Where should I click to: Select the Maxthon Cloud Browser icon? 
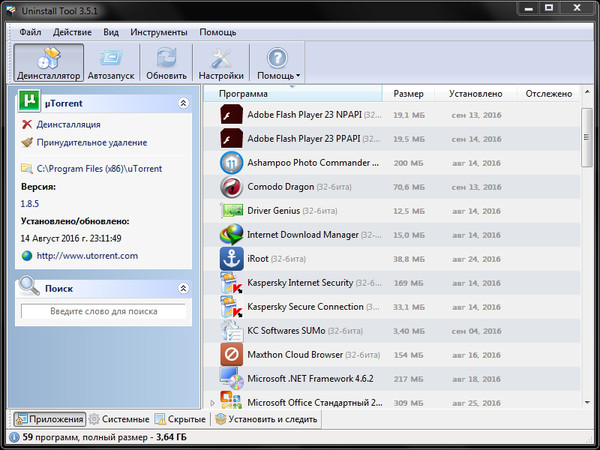point(231,354)
